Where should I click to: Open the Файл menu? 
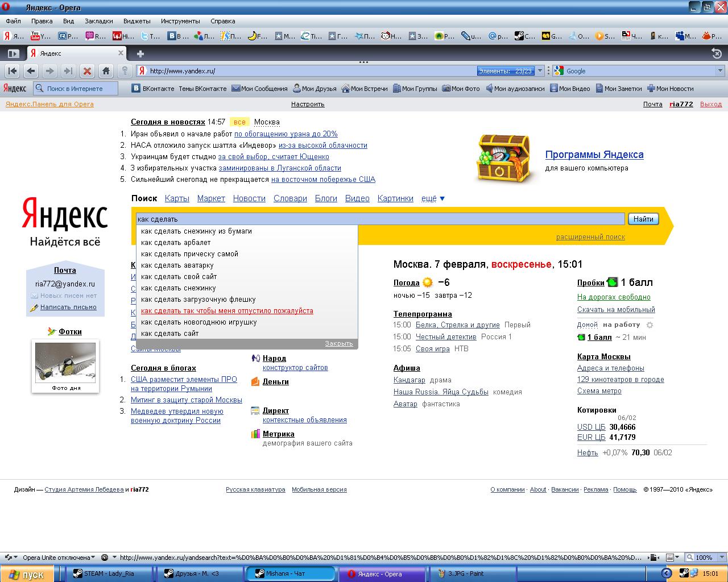pyautogui.click(x=13, y=21)
